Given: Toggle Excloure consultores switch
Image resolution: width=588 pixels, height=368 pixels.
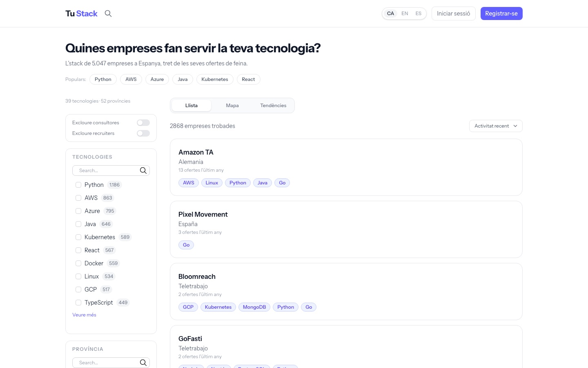Looking at the screenshot, I should pos(143,123).
